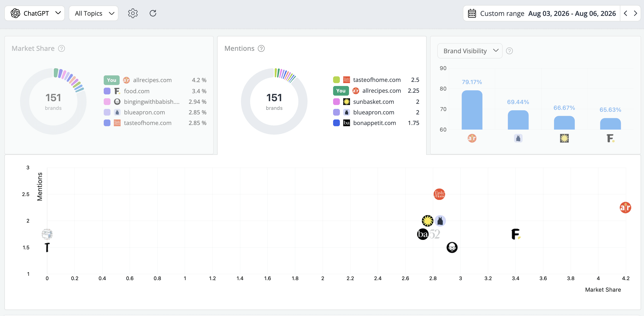Click the ChatGPT logo icon
Viewport: 644px width, 316px height.
pyautogui.click(x=15, y=13)
